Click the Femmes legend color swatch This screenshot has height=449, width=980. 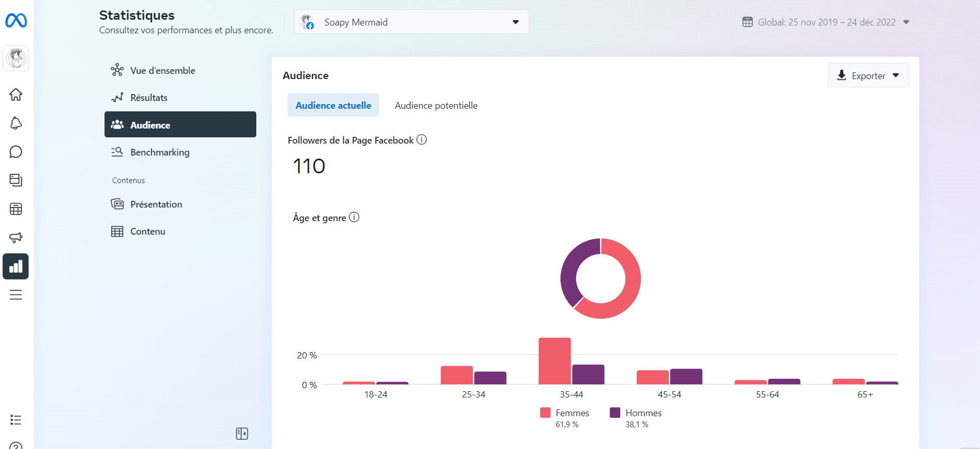(x=545, y=413)
